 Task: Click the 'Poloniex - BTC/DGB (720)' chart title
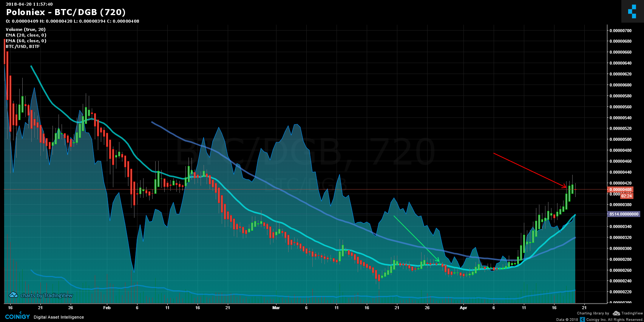[66, 12]
